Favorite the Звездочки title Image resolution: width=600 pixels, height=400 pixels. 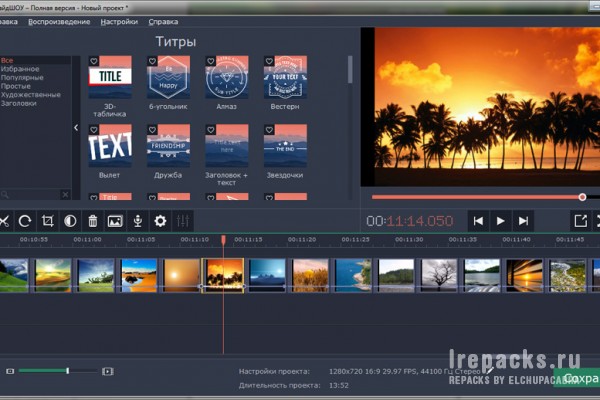269,130
